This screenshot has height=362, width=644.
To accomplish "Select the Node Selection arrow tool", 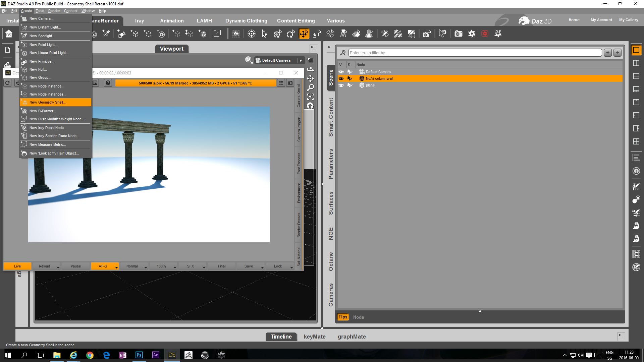I will [264, 34].
